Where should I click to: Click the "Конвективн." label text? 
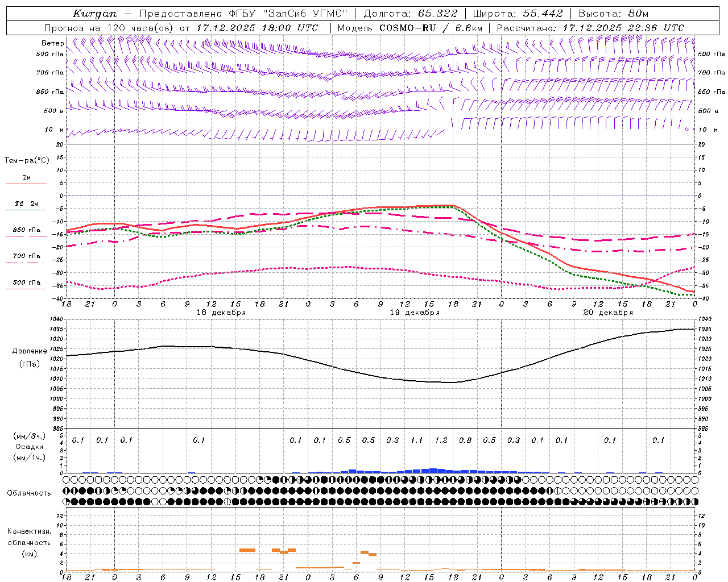[29, 531]
